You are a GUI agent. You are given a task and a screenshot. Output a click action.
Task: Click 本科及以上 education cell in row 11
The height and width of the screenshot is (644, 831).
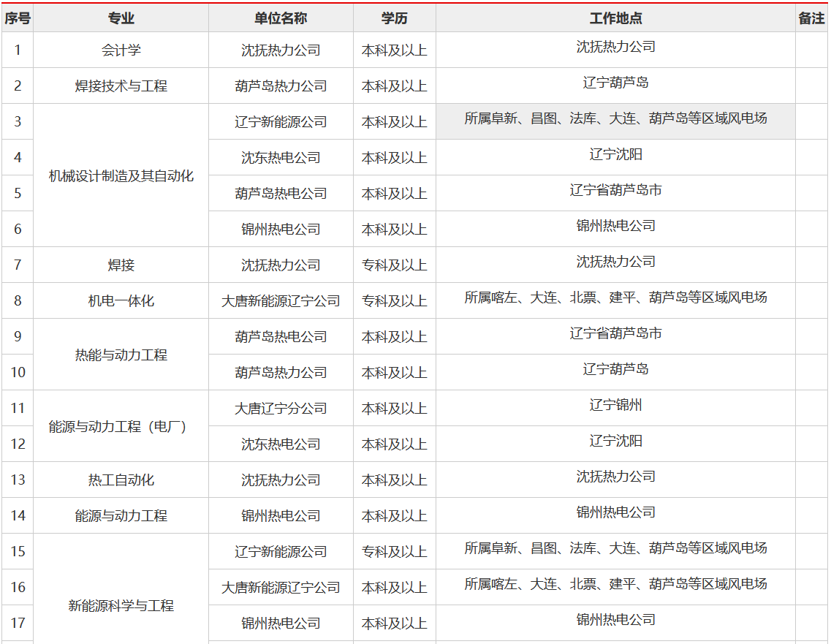point(394,409)
